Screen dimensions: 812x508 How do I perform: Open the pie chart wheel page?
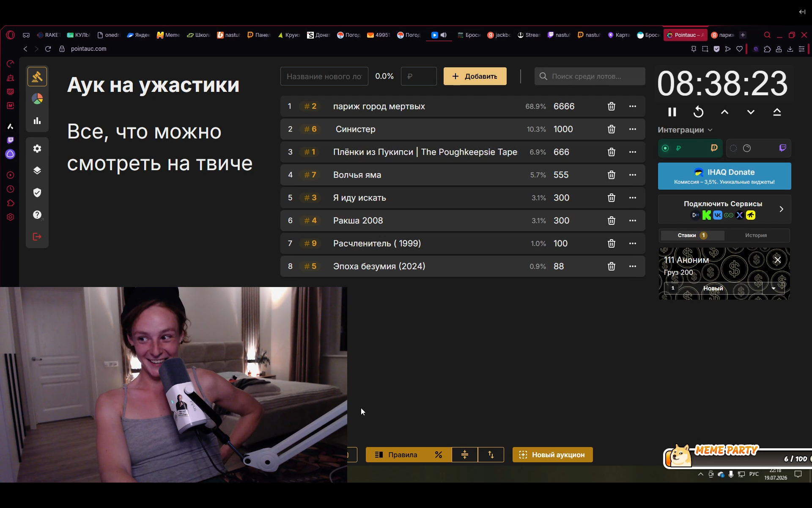(37, 99)
